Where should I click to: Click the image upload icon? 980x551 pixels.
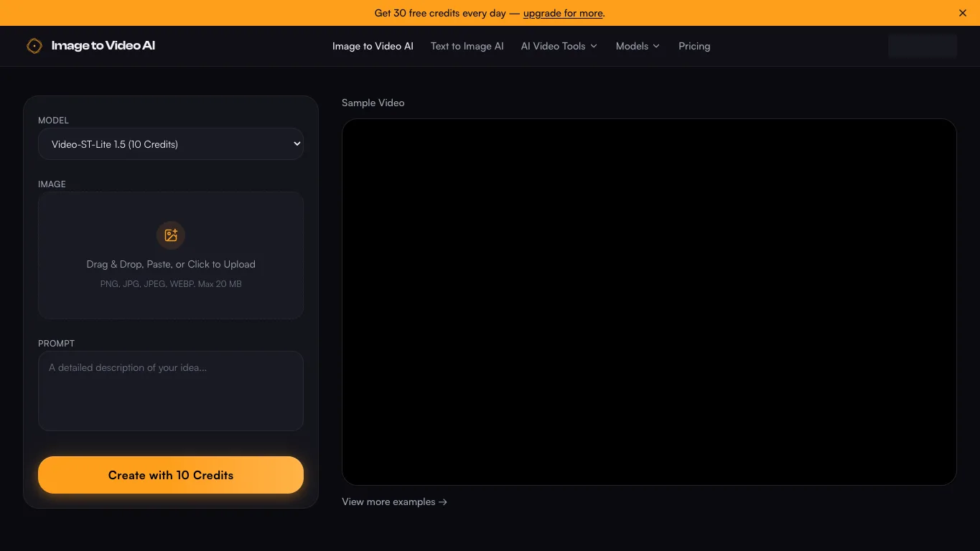(x=171, y=235)
